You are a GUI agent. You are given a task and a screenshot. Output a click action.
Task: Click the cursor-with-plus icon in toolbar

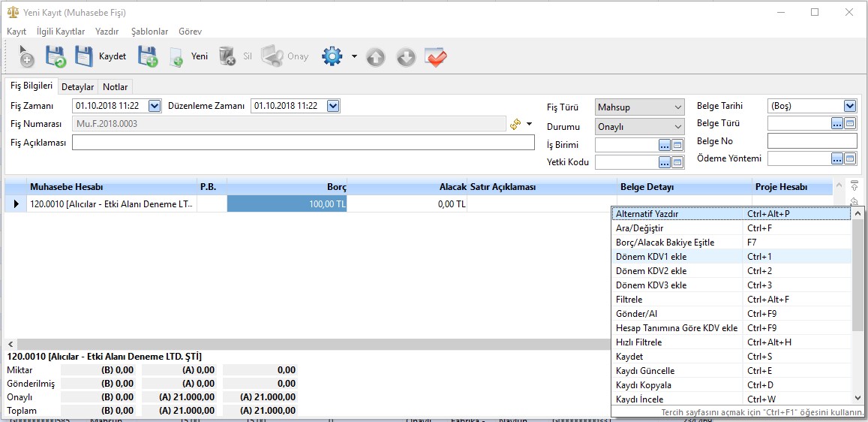point(26,56)
